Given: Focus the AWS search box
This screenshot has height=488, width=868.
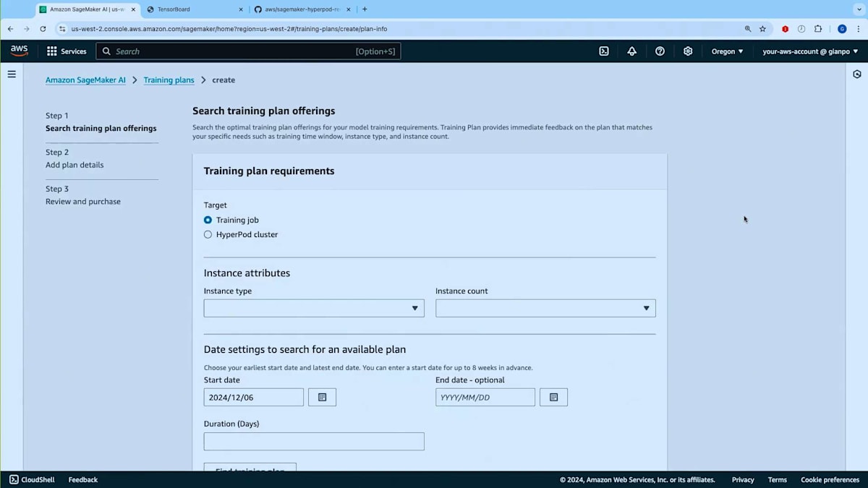Looking at the screenshot, I should pos(248,51).
